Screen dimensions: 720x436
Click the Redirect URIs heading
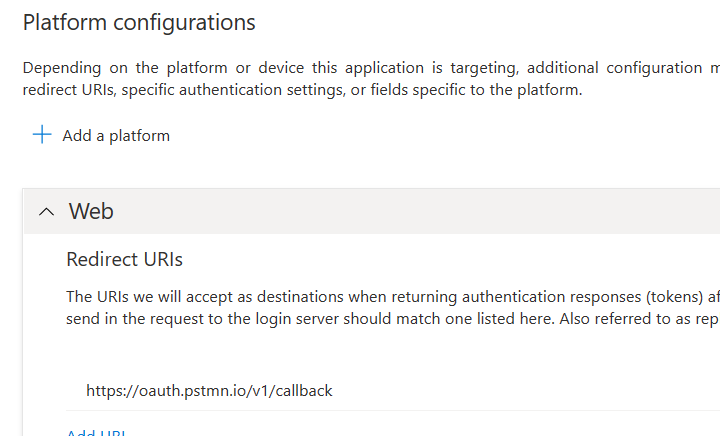124,260
